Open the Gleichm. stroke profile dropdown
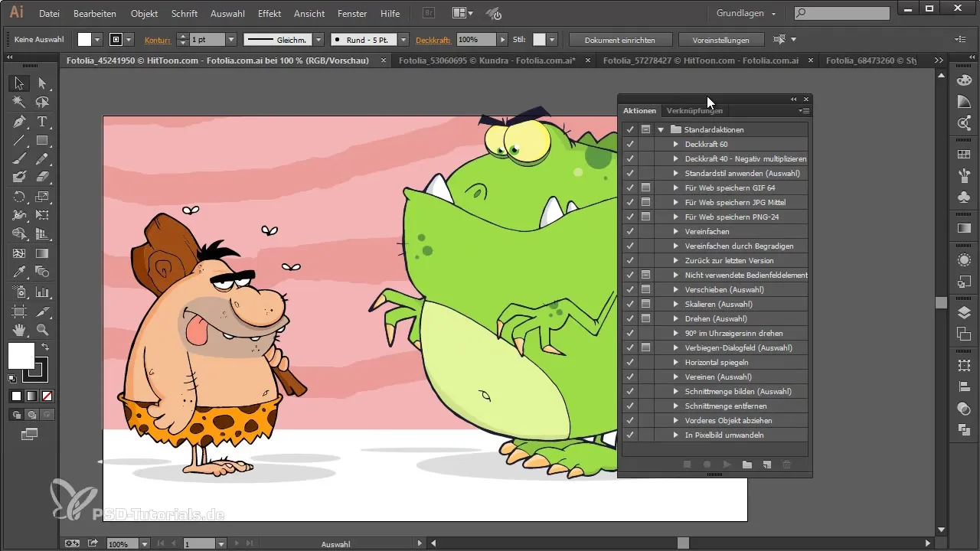Image resolution: width=980 pixels, height=551 pixels. click(318, 39)
